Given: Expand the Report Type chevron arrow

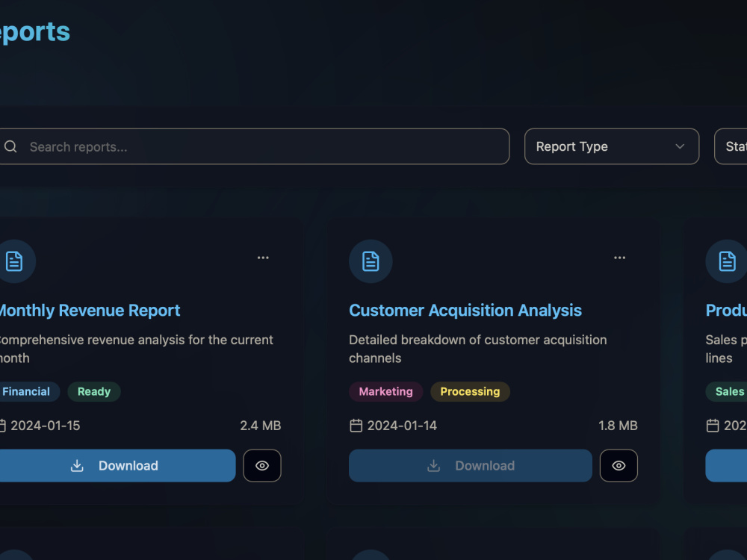Looking at the screenshot, I should tap(680, 146).
